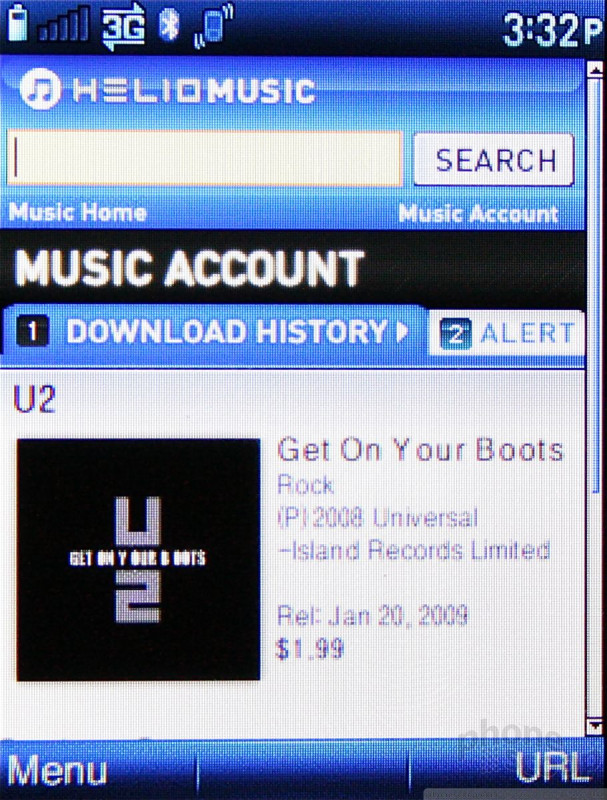Screen dimensions: 607x800
Task: Click the 3G data indicator icon
Action: 124,27
